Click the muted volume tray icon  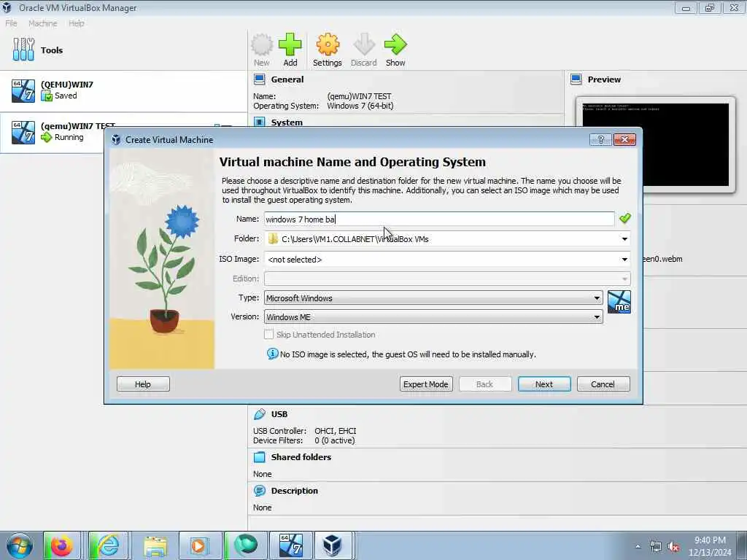tap(673, 547)
